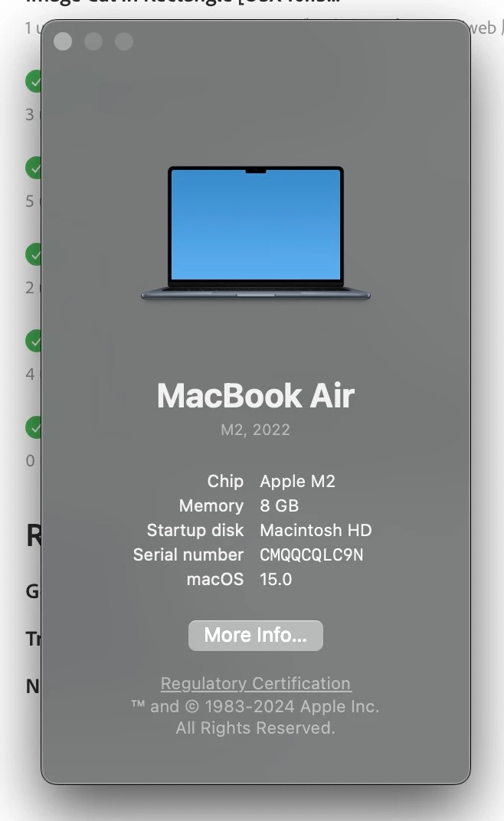The height and width of the screenshot is (821, 504).
Task: Select the serial number CMQQCQLC9N
Action: click(x=311, y=554)
